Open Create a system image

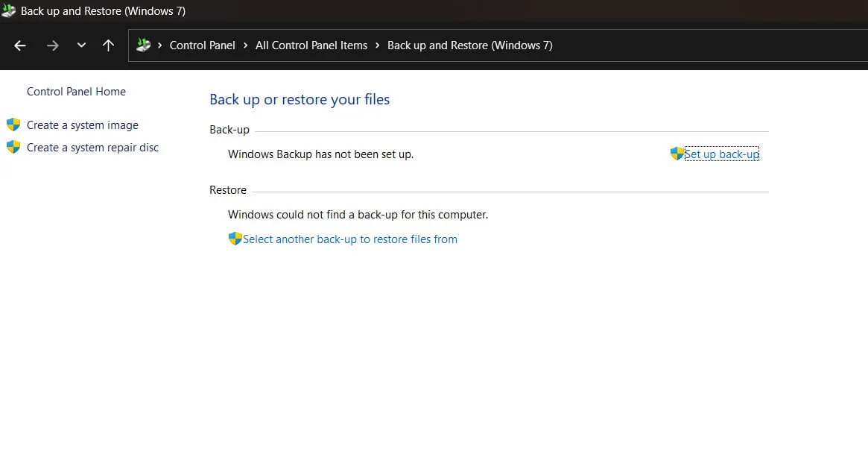82,124
